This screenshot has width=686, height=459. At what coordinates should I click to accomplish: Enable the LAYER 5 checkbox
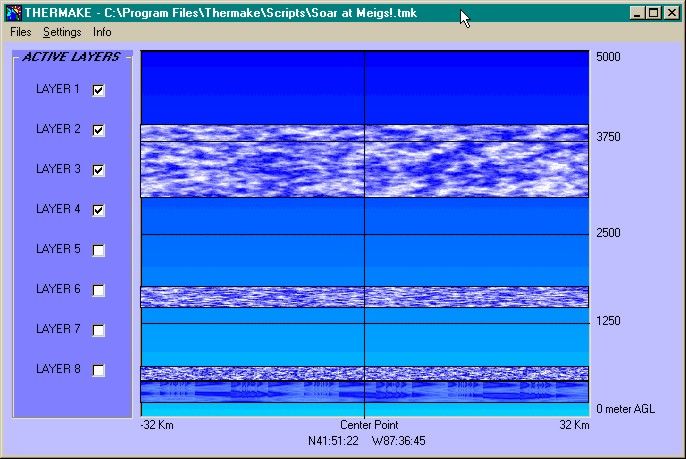tap(98, 250)
